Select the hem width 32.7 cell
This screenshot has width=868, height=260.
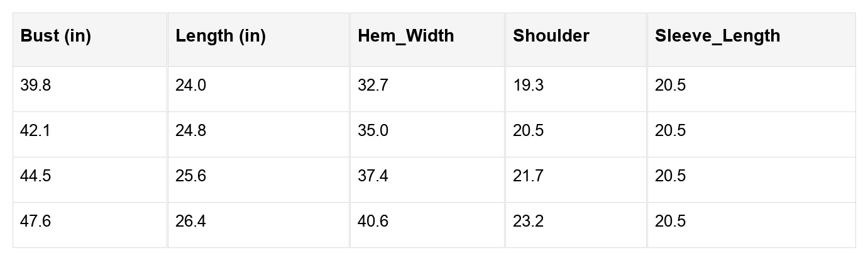[x=373, y=86]
